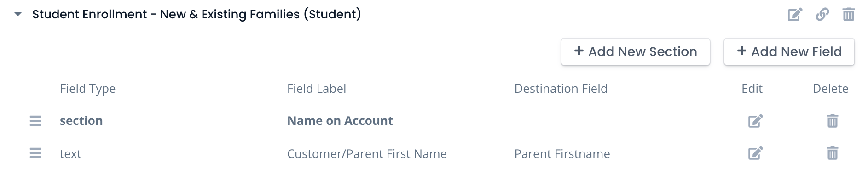This screenshot has height=169, width=868.
Task: Delete the Name on Account section
Action: pyautogui.click(x=832, y=121)
